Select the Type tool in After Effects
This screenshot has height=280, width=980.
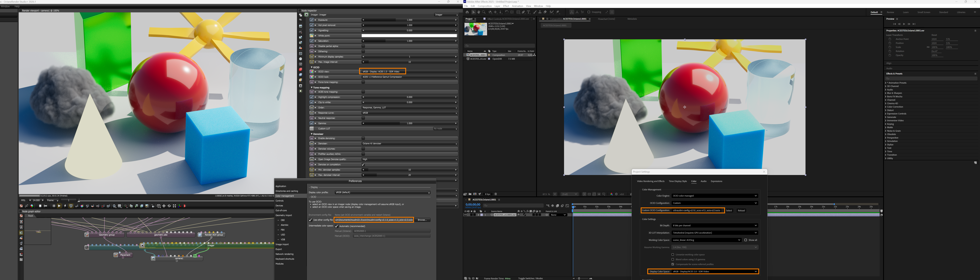pos(528,12)
